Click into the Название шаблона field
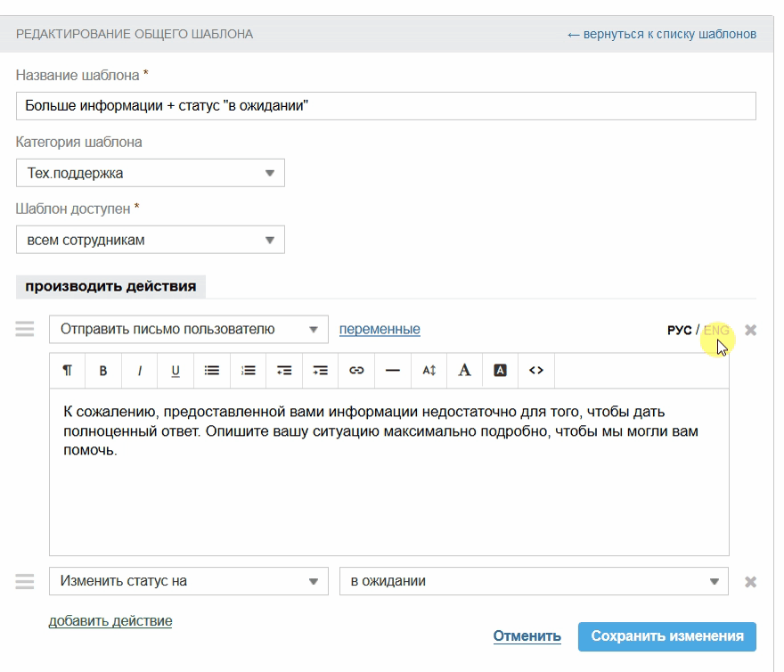 tap(386, 106)
